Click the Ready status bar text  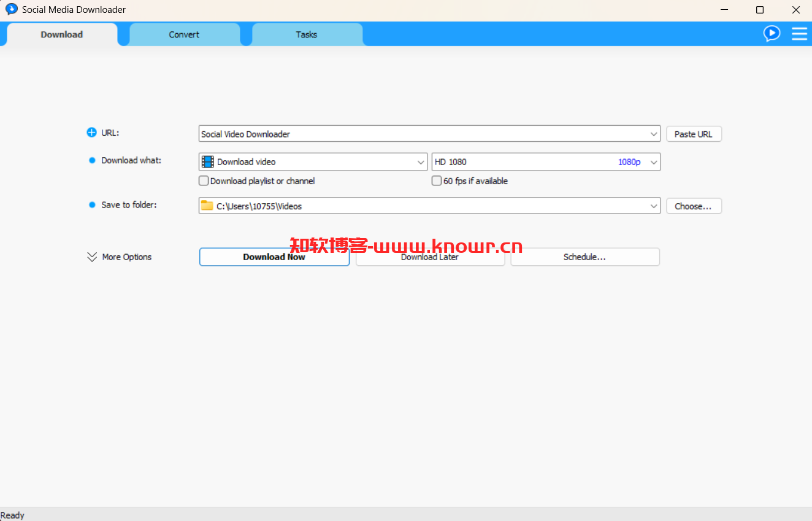click(x=12, y=515)
